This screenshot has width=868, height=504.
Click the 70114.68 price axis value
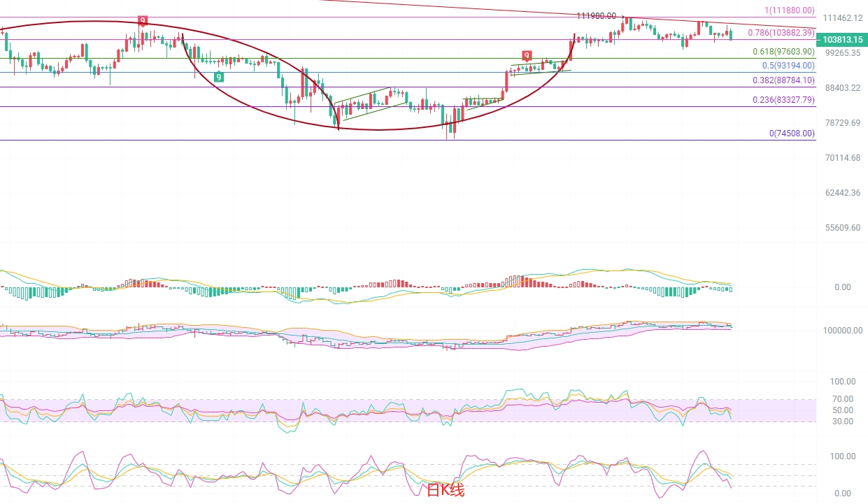coord(843,158)
